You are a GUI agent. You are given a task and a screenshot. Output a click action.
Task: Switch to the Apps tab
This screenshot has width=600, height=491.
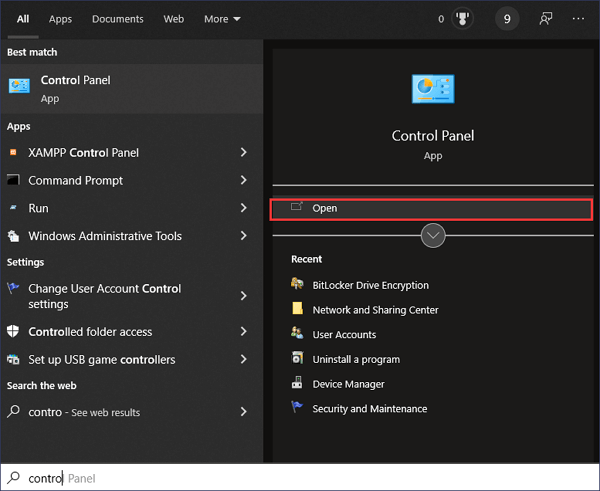click(60, 19)
